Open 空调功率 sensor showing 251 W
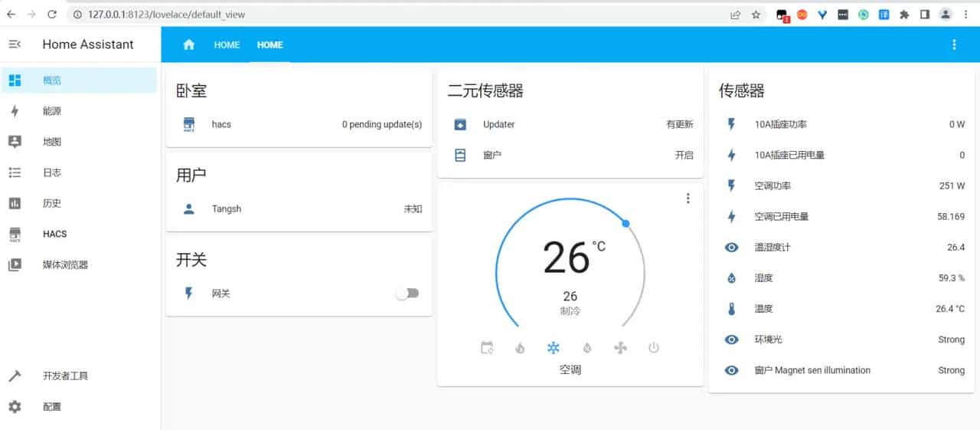Screen dimensions: 980x430 click(x=841, y=185)
